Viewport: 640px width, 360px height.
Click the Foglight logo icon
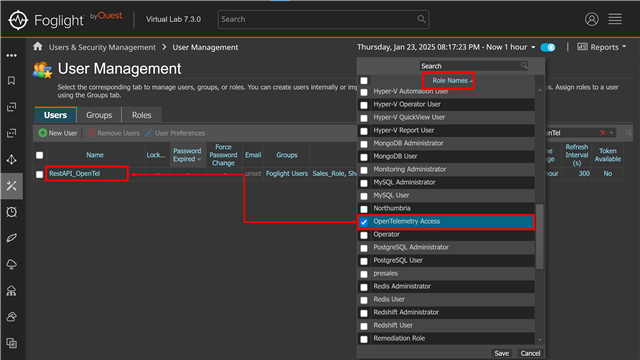click(x=18, y=20)
